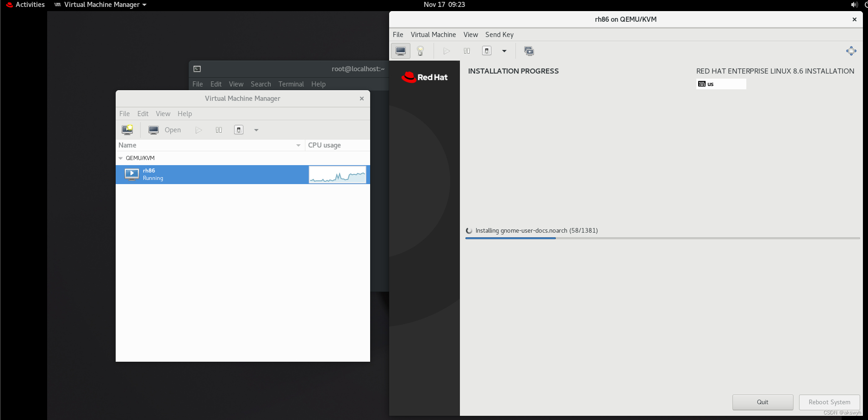Viewport: 868px width, 420px height.
Task: Click the Installing gnome-user-docs status text
Action: click(x=537, y=231)
